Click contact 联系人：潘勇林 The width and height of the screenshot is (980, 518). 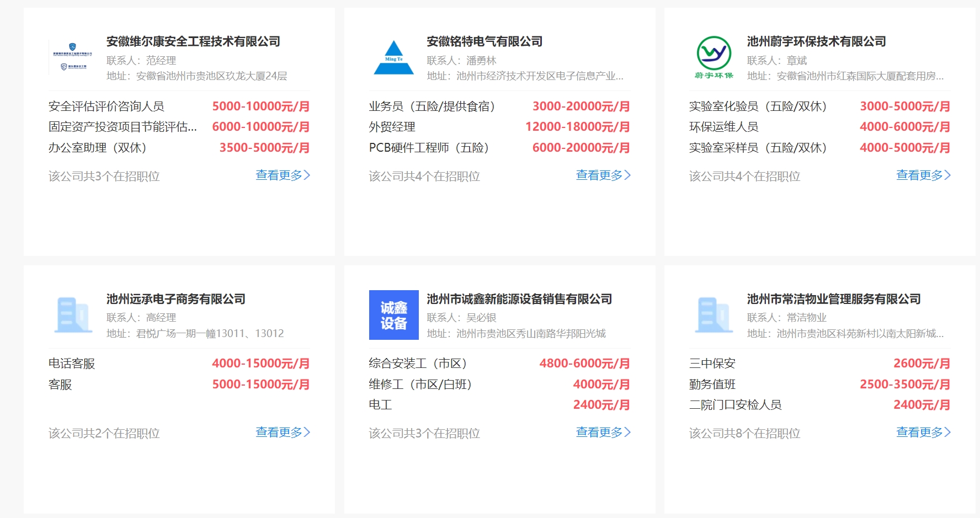462,61
